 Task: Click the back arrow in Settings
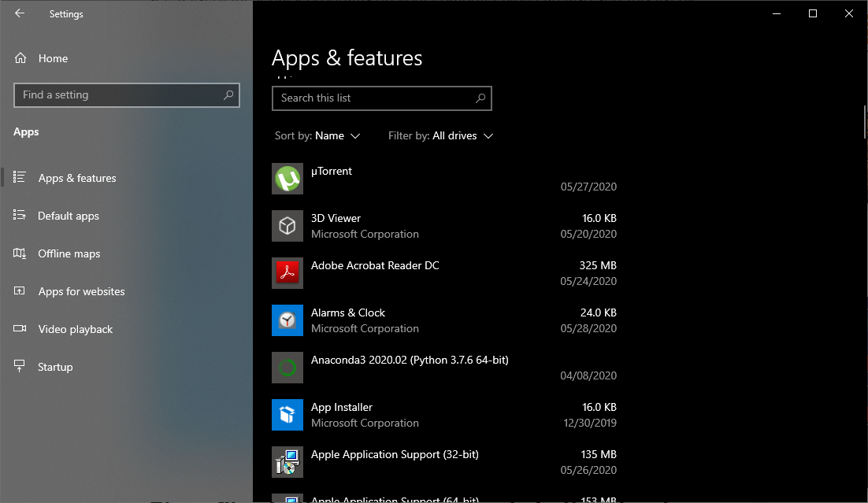tap(20, 13)
